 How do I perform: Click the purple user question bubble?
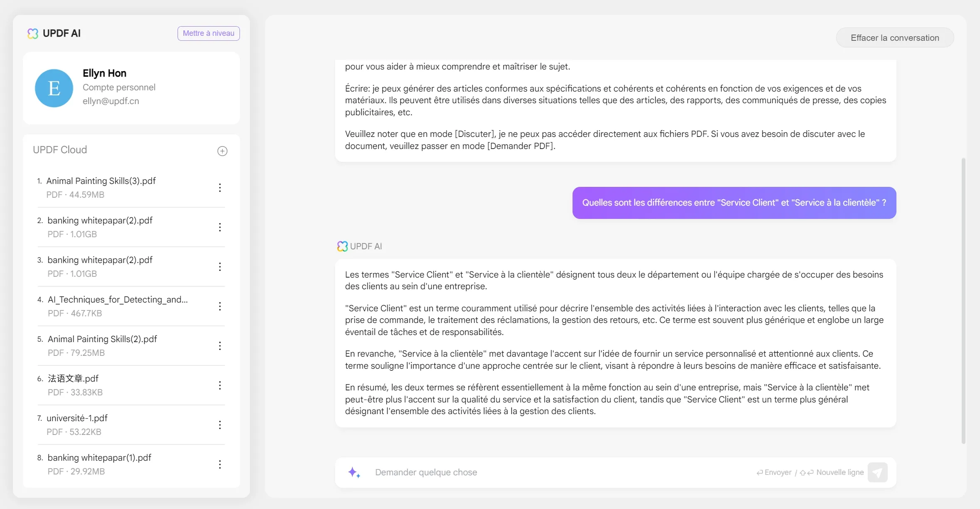734,203
